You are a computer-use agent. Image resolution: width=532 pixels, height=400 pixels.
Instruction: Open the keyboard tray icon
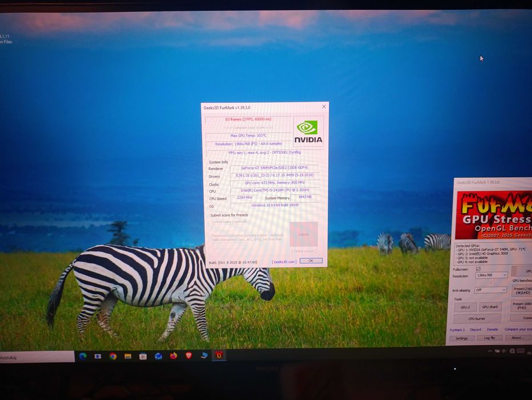[521, 351]
